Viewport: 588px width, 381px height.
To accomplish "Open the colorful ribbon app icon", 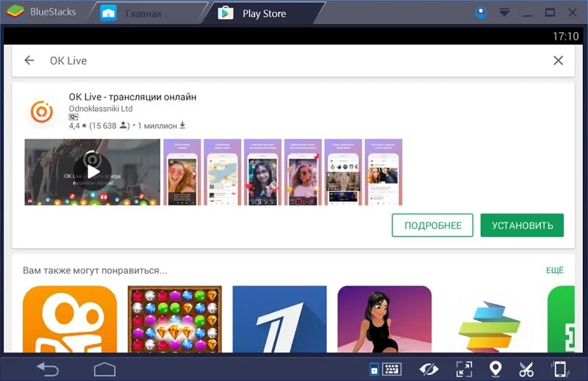I will pyautogui.click(x=490, y=324).
